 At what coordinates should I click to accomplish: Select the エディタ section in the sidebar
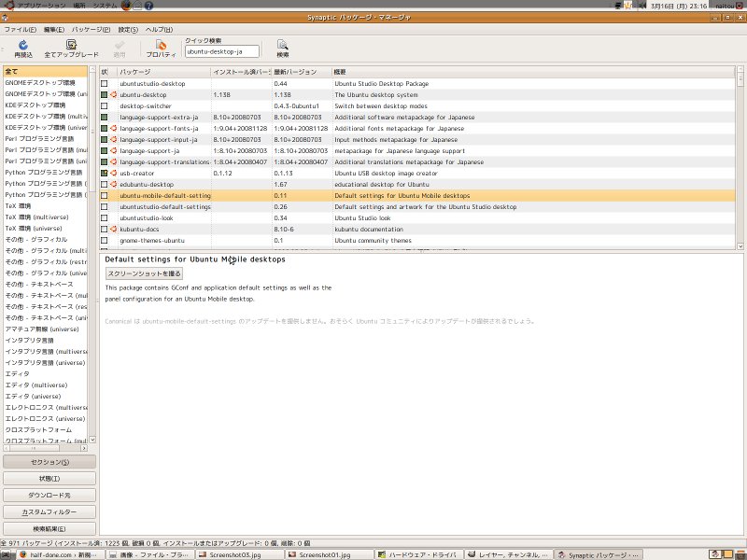(x=45, y=374)
